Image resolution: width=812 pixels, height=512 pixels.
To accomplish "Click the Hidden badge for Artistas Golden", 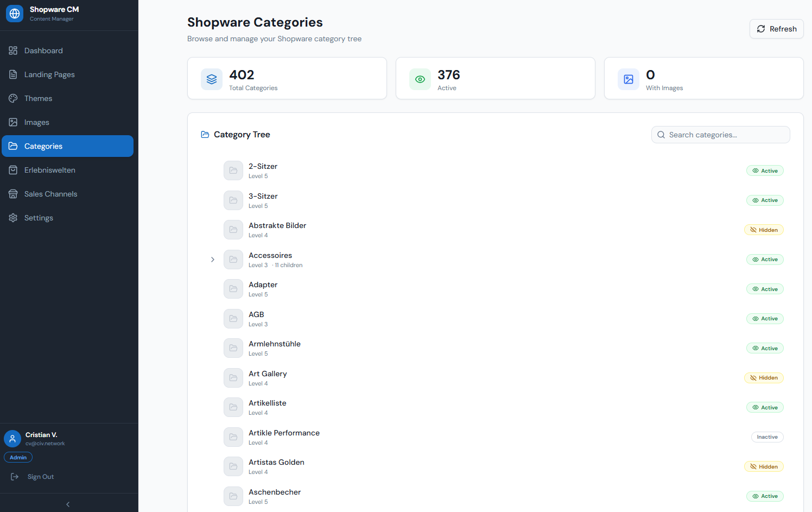I will 764,466.
